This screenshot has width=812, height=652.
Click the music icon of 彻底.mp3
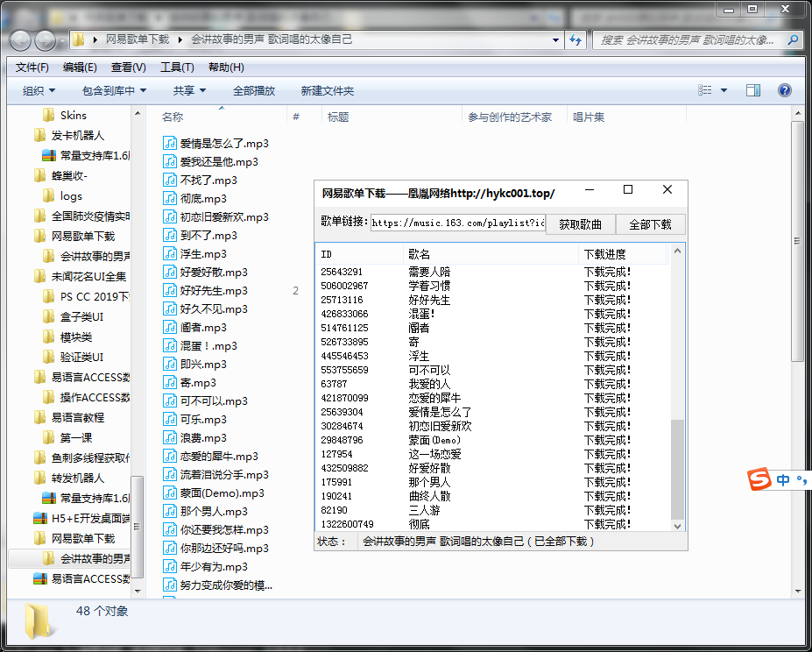coord(170,198)
